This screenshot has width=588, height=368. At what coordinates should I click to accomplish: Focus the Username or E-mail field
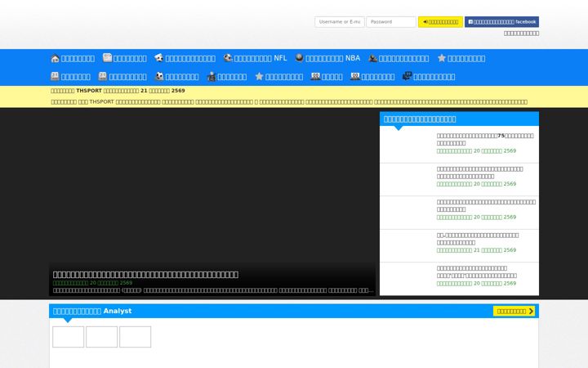340,22
